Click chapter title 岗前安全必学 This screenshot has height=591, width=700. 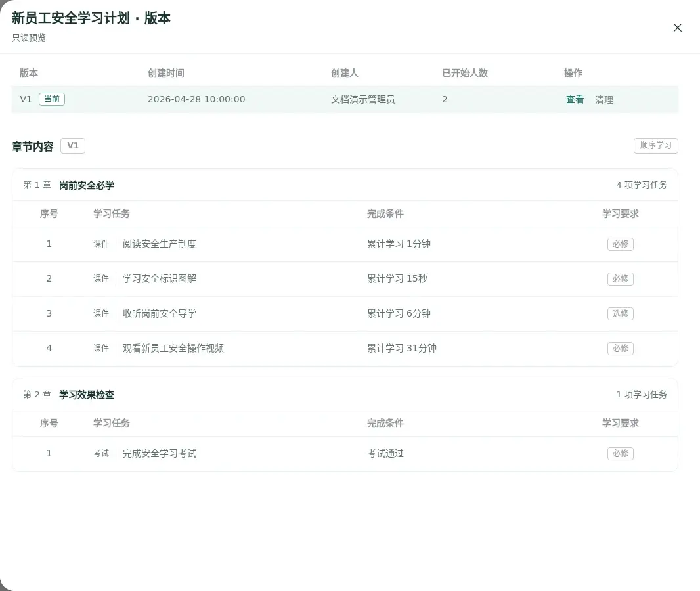pos(87,185)
